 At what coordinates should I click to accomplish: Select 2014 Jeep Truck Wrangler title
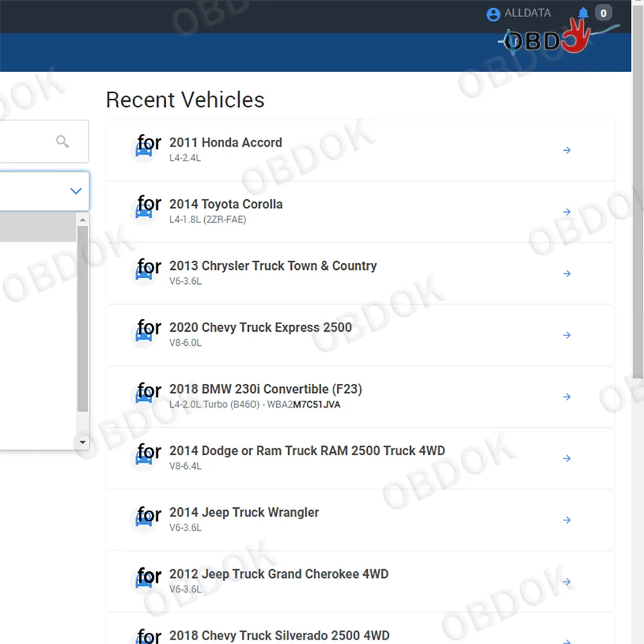pos(244,512)
